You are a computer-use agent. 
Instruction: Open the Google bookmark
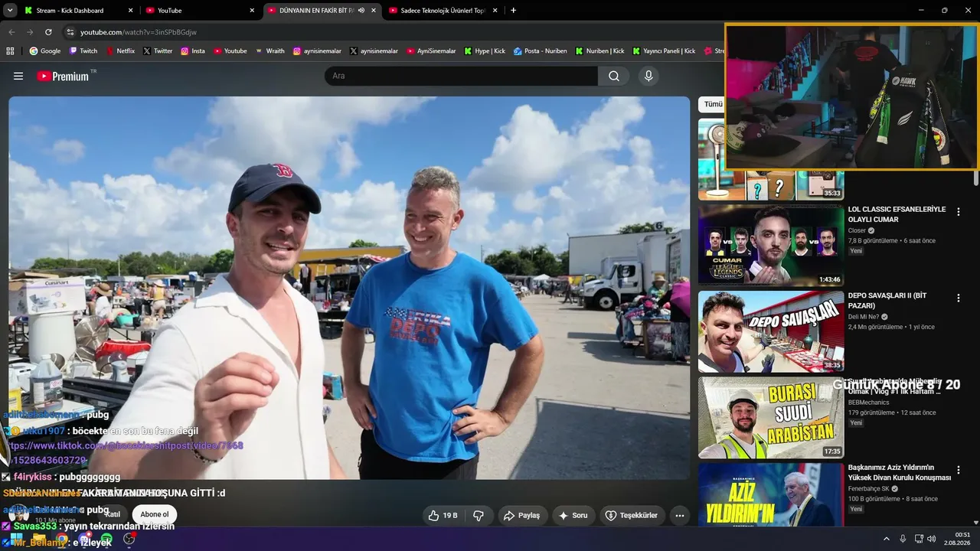point(44,51)
